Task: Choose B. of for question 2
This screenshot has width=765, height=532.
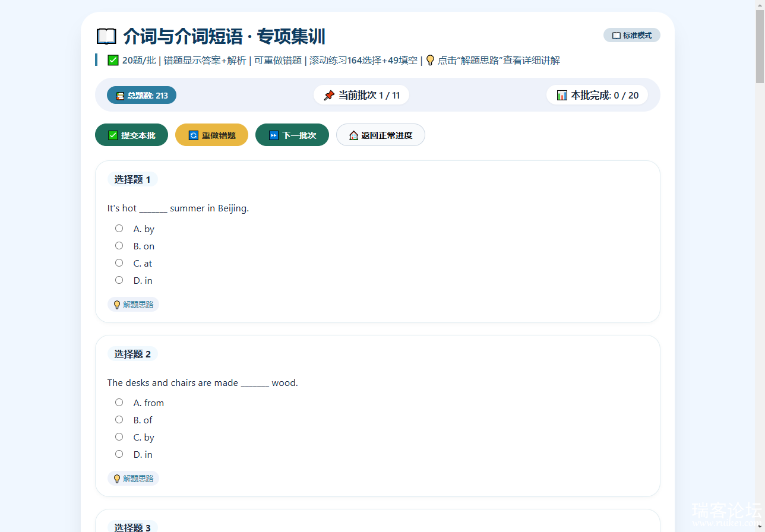Action: click(119, 420)
